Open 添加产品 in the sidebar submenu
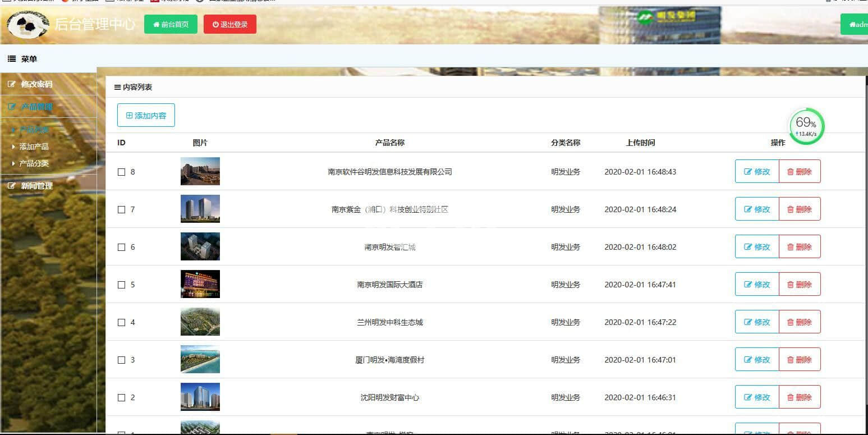The width and height of the screenshot is (868, 435). [x=34, y=146]
